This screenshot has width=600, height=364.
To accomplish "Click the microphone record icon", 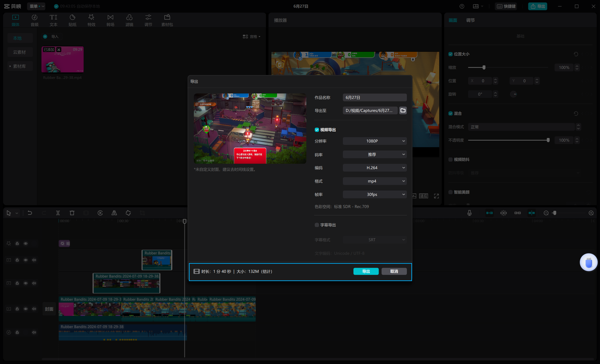I will click(x=469, y=213).
